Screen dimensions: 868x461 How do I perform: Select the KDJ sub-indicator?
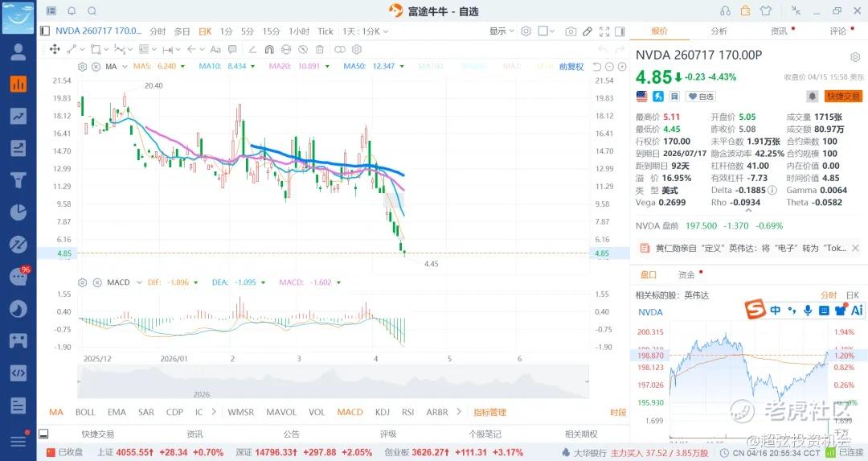click(x=383, y=412)
